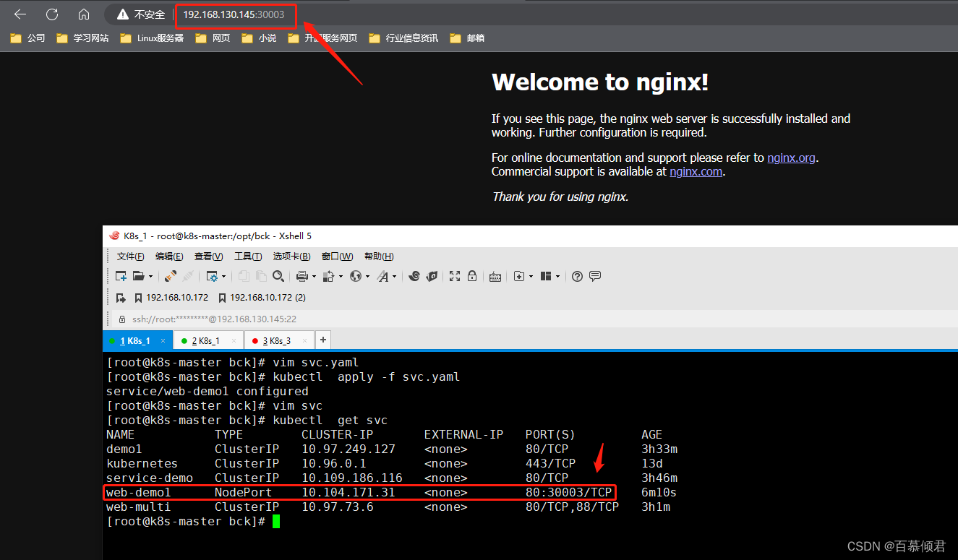This screenshot has width=958, height=560.
Task: Expand Open session dropdown arrow
Action: click(x=150, y=276)
